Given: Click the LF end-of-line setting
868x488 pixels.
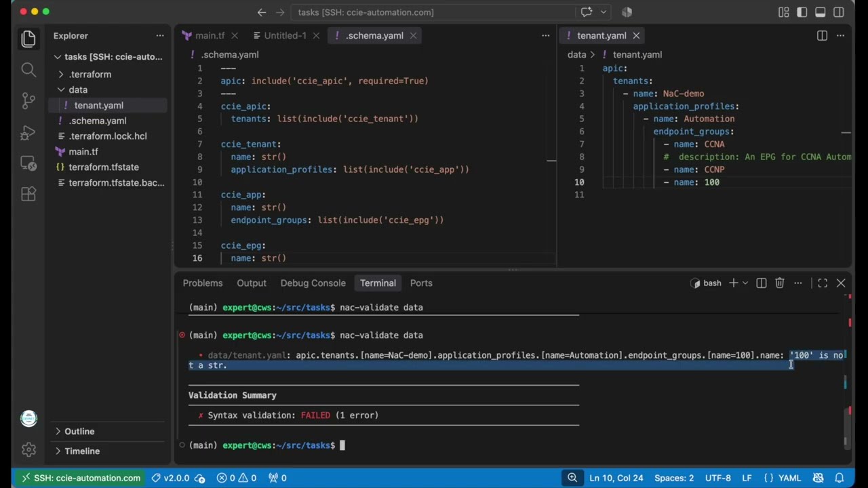Looking at the screenshot, I should click(x=747, y=478).
